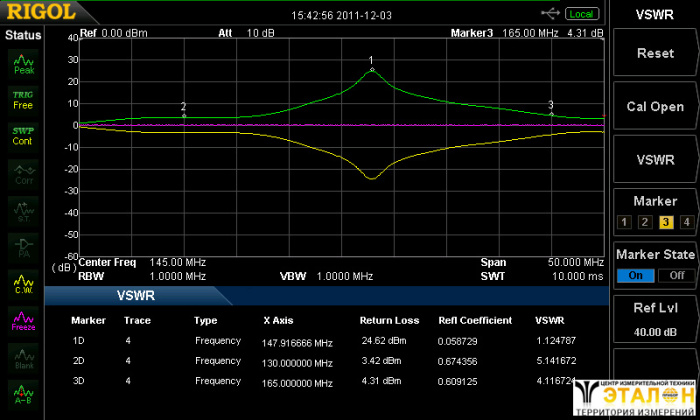Click the Peak trace status icon

tap(23, 64)
